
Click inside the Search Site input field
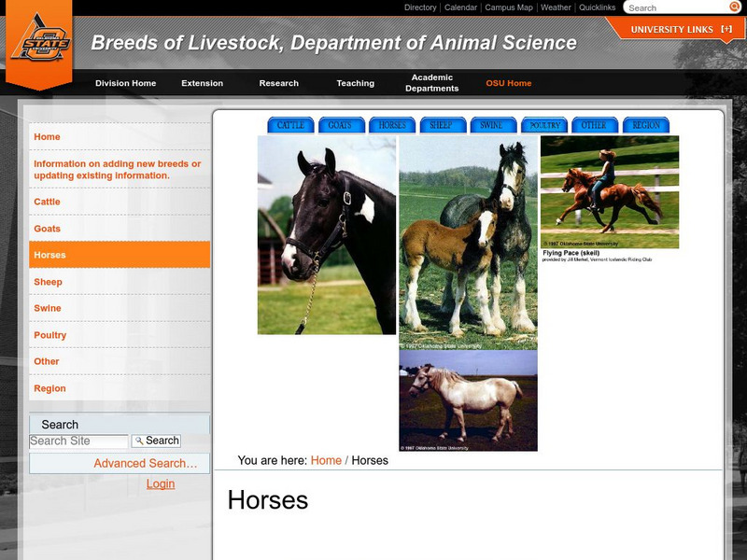click(77, 439)
